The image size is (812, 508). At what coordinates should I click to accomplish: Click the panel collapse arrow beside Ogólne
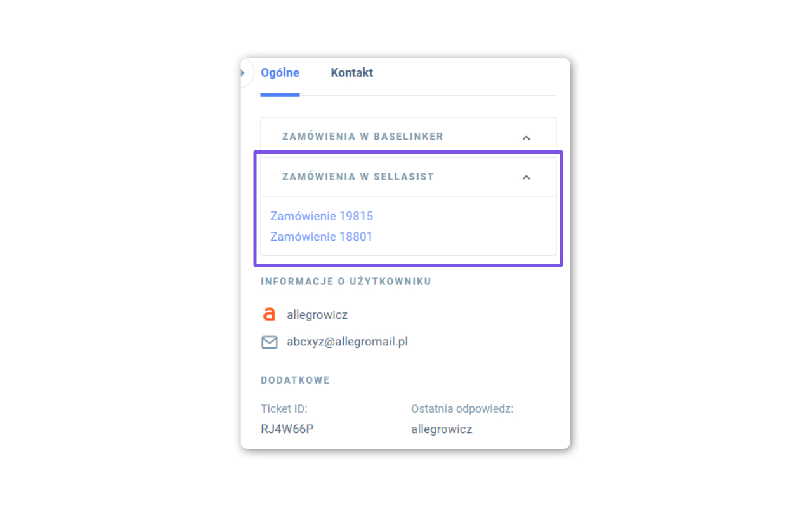point(243,74)
